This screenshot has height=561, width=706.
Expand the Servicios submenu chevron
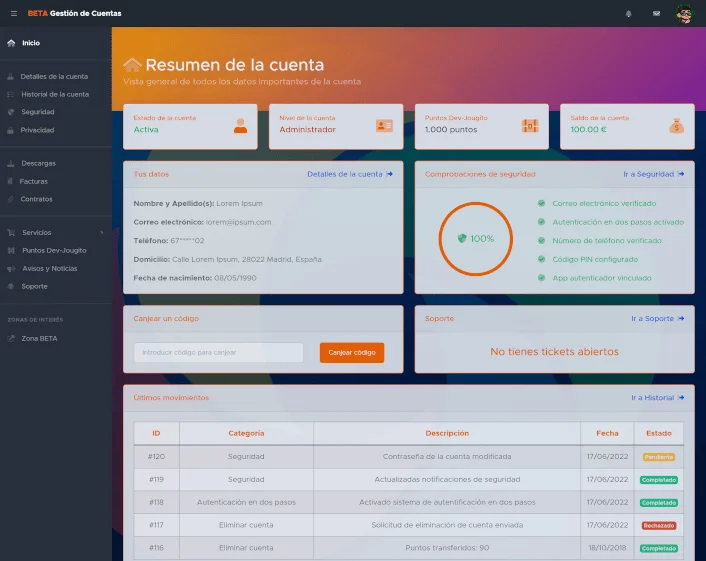(102, 233)
